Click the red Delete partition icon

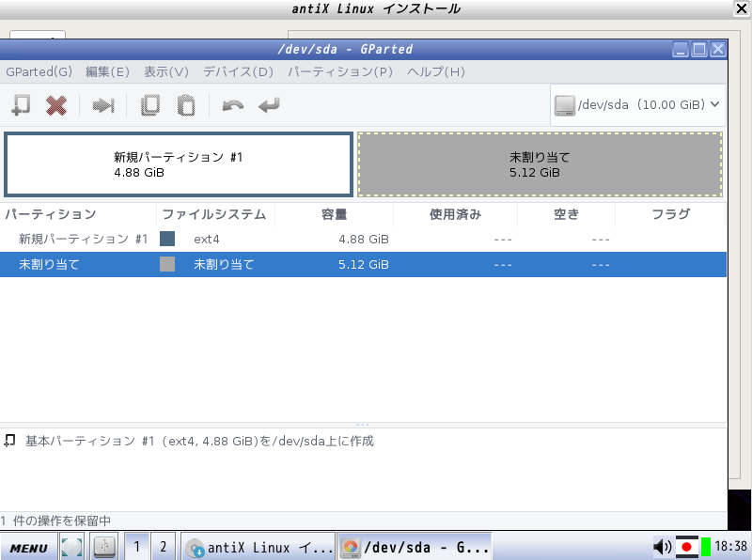point(56,105)
